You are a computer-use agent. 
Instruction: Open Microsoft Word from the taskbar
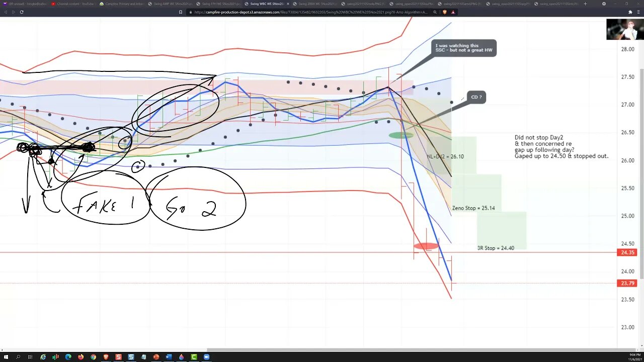tap(169, 357)
